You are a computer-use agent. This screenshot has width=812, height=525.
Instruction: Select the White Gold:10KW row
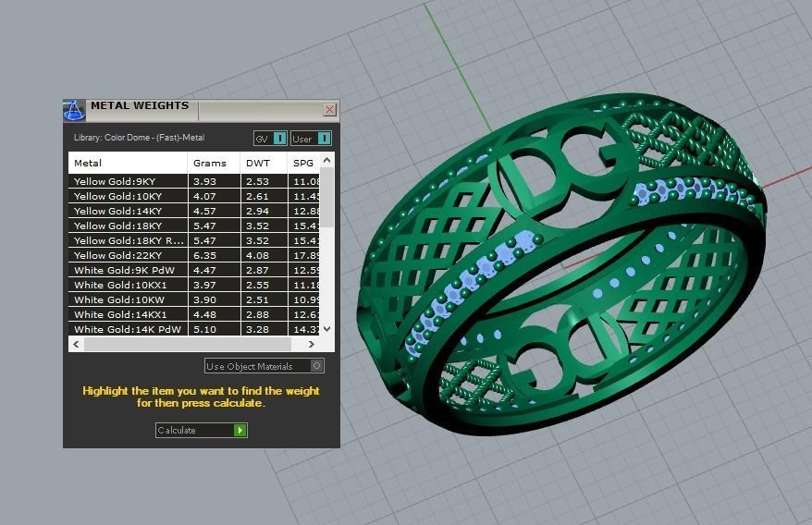pyautogui.click(x=194, y=299)
